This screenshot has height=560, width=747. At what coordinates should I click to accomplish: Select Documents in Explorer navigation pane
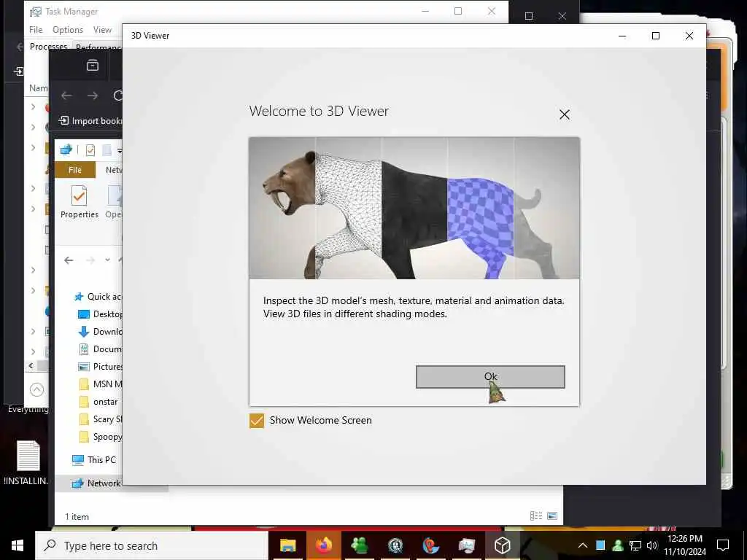click(x=100, y=349)
